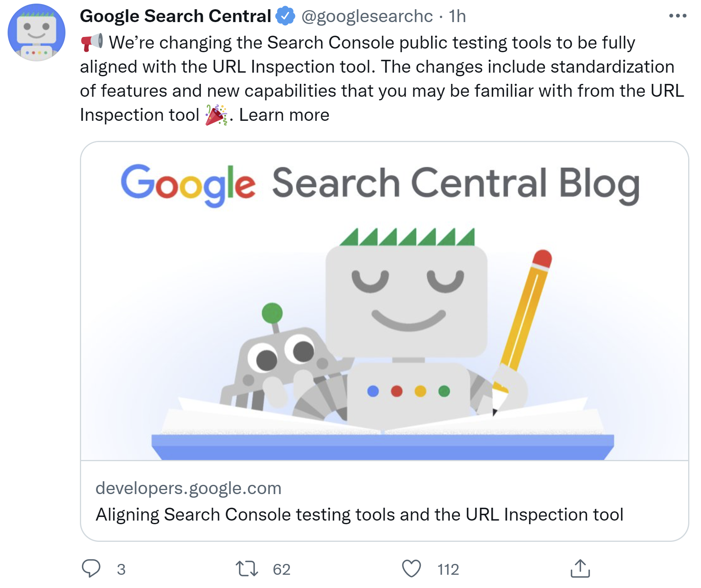
Task: Click the Google Search Central display name
Action: [175, 16]
